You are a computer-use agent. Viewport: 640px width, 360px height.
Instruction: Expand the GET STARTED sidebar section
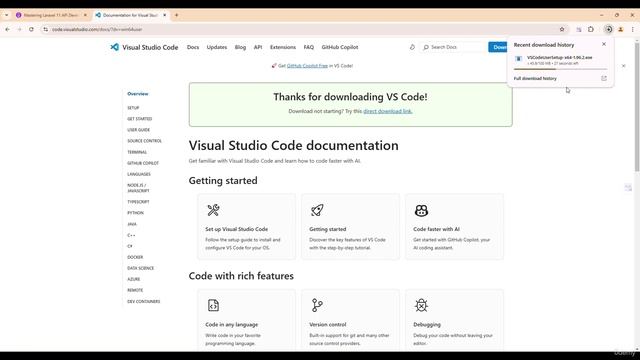[x=140, y=119]
